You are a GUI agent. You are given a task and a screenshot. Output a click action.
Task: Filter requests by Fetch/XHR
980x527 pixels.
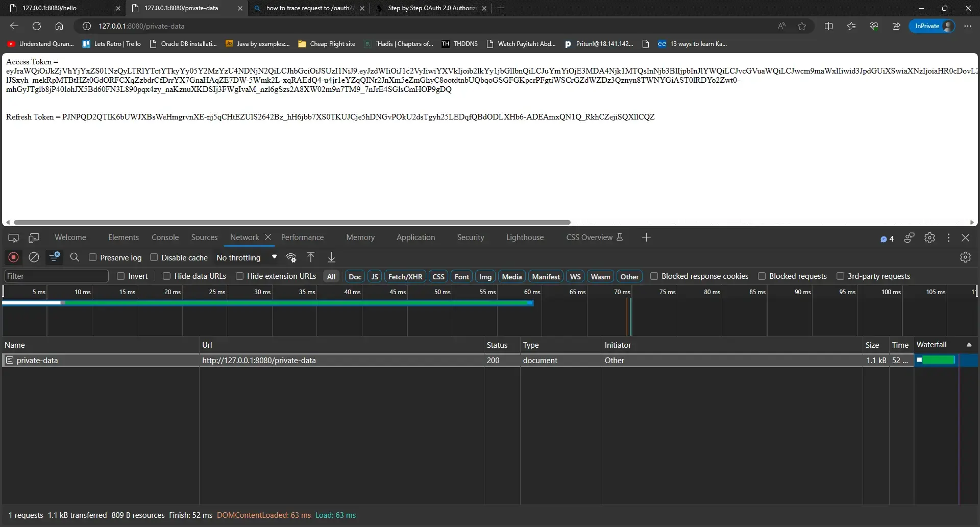pos(405,277)
